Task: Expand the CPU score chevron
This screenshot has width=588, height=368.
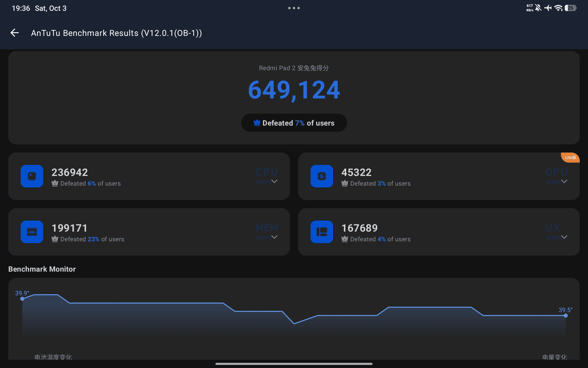Action: click(x=274, y=181)
